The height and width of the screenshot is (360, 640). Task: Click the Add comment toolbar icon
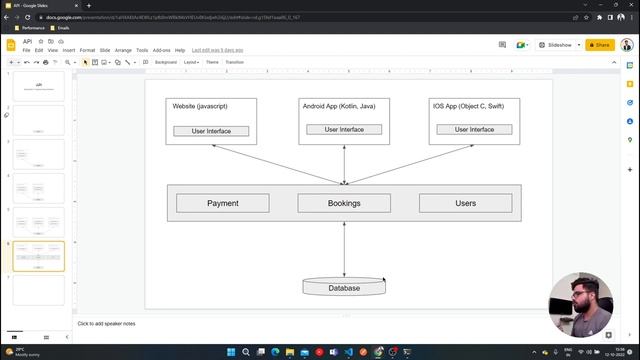click(145, 62)
